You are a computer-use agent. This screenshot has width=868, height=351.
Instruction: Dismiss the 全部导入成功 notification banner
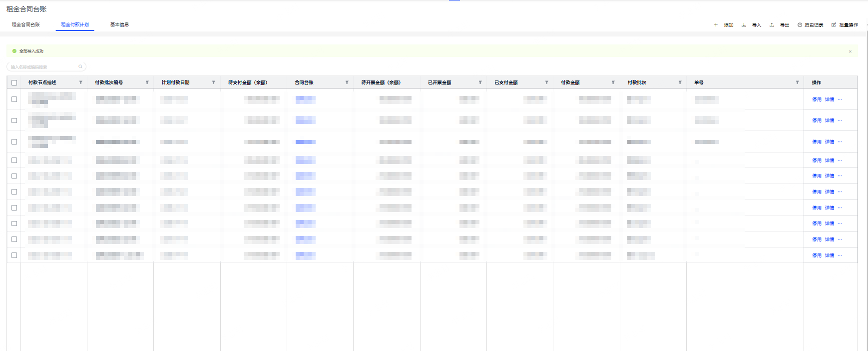click(x=850, y=51)
